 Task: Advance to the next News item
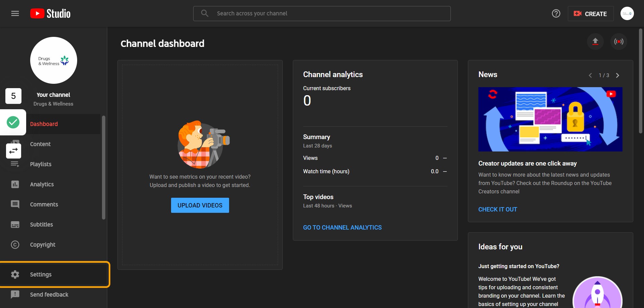pos(618,75)
